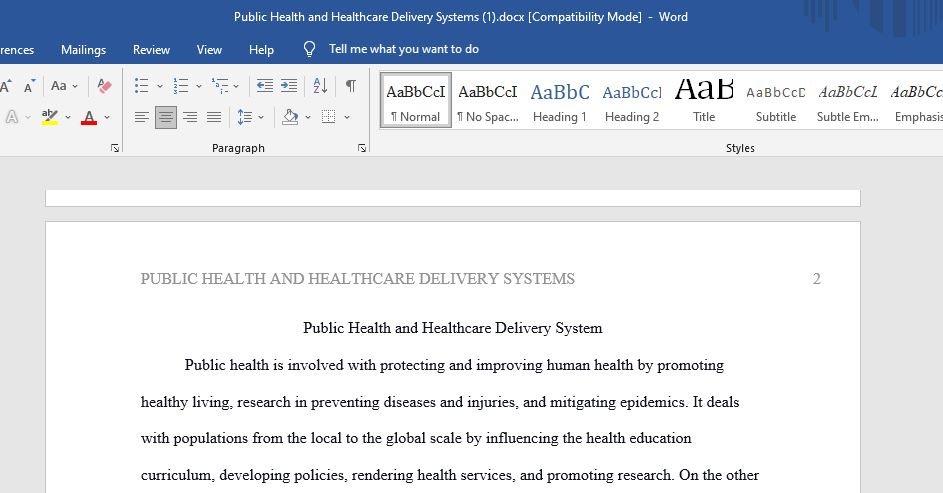Expand line spacing options dropdown
The height and width of the screenshot is (493, 943).
click(261, 117)
